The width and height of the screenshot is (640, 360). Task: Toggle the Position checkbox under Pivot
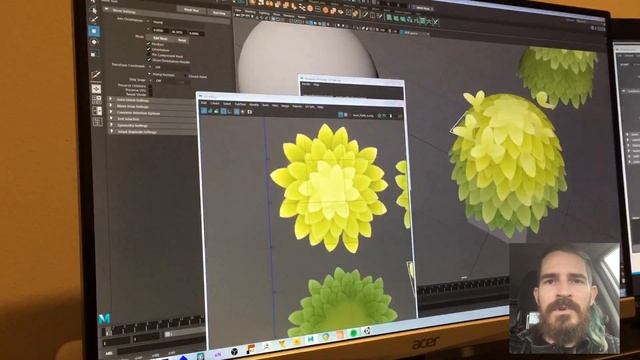click(x=149, y=44)
